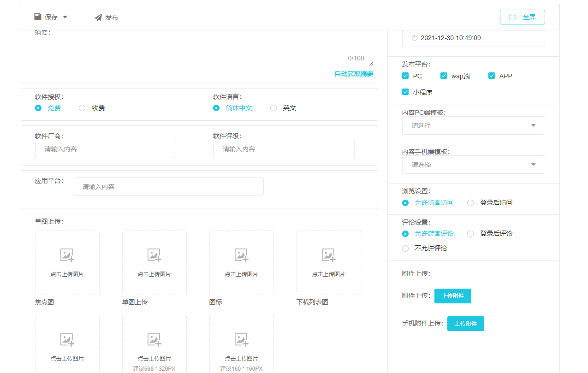The width and height of the screenshot is (588, 373).
Task: Click 发布 in the top toolbar
Action: pyautogui.click(x=107, y=18)
